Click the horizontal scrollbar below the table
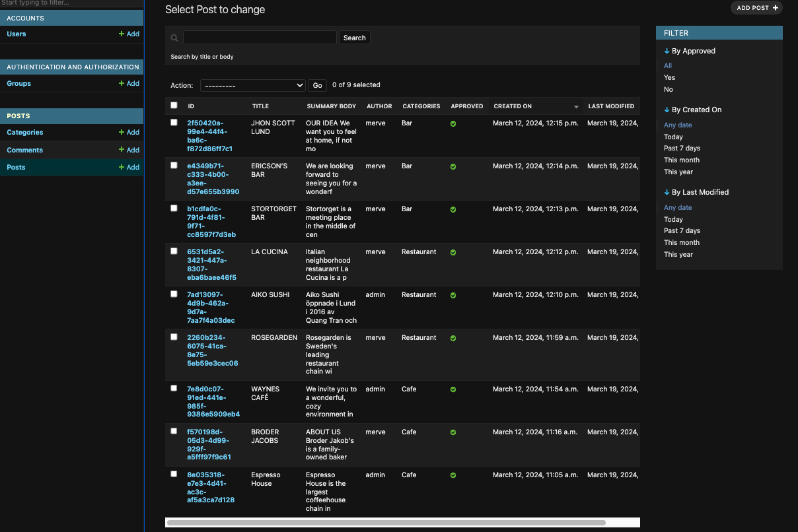Viewport: 798px width, 532px height. pyautogui.click(x=386, y=523)
